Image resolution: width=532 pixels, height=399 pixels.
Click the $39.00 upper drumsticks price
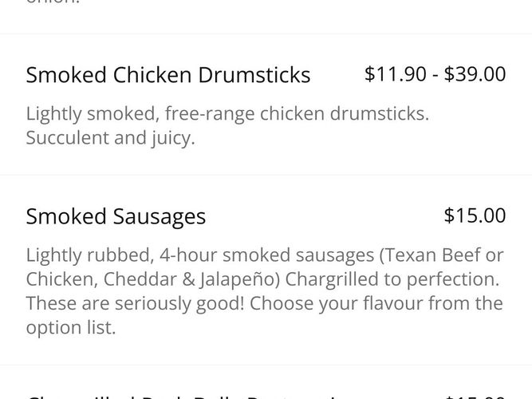point(475,74)
